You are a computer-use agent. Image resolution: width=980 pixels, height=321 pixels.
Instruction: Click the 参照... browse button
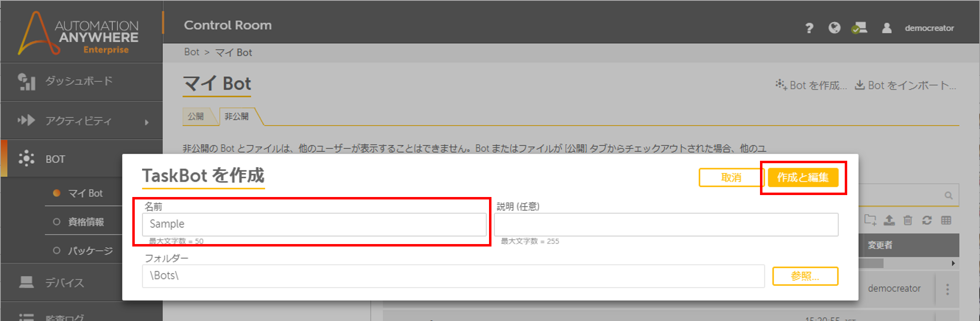805,276
